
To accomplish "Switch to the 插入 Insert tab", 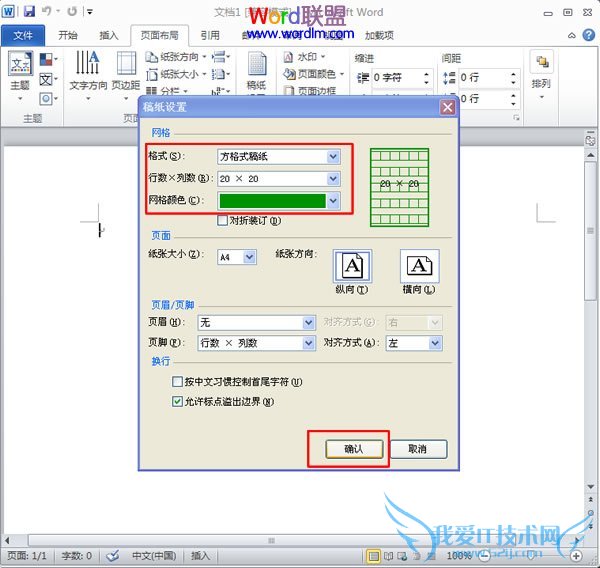I will tap(109, 36).
